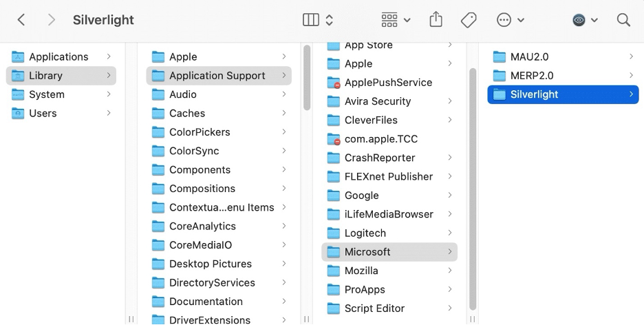The width and height of the screenshot is (644, 325).
Task: Click the Audio folder icon
Action: 158,94
